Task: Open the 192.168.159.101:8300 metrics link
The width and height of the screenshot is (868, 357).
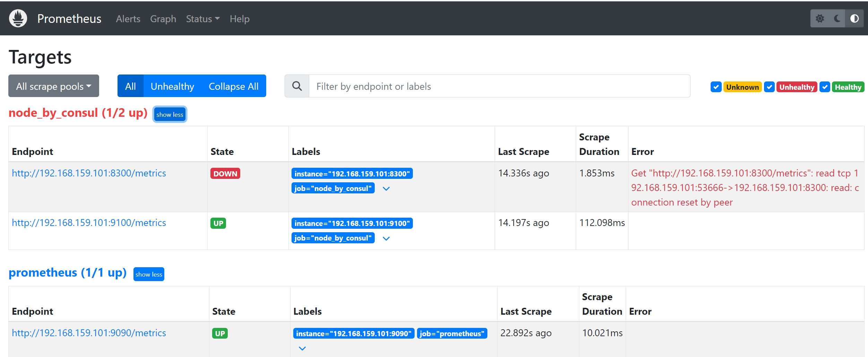Action: click(89, 173)
